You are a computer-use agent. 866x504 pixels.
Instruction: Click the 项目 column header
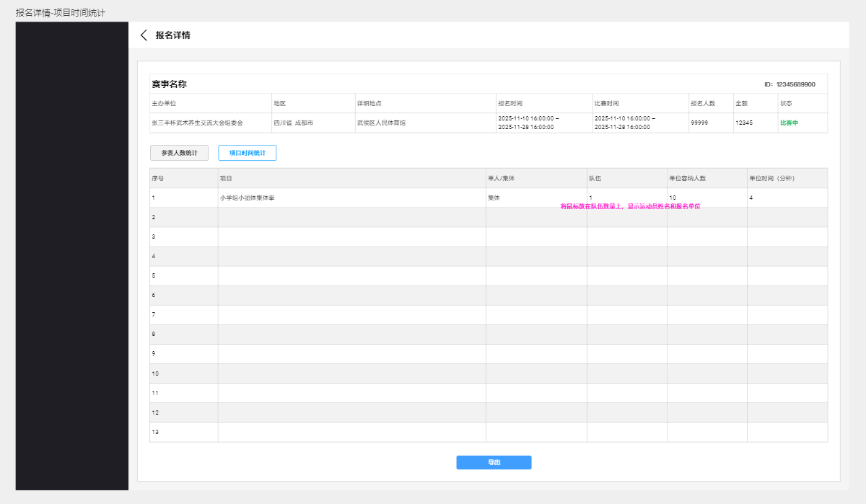226,178
